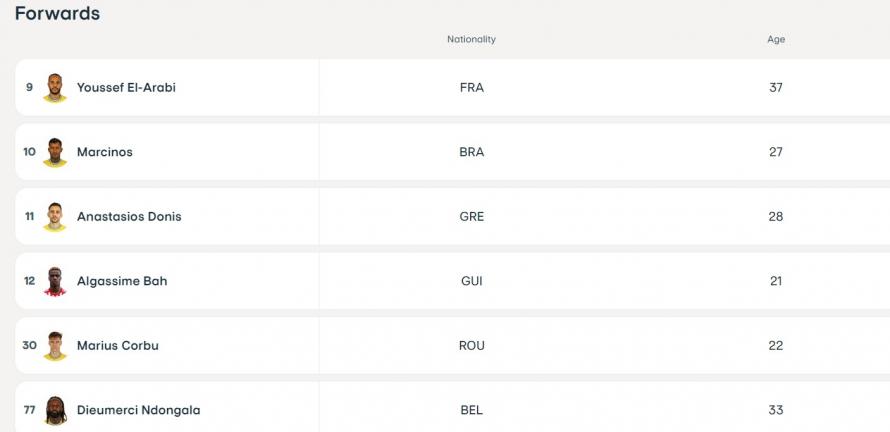
Task: View Dieumerci Ndongala's profile
Action: pos(138,410)
